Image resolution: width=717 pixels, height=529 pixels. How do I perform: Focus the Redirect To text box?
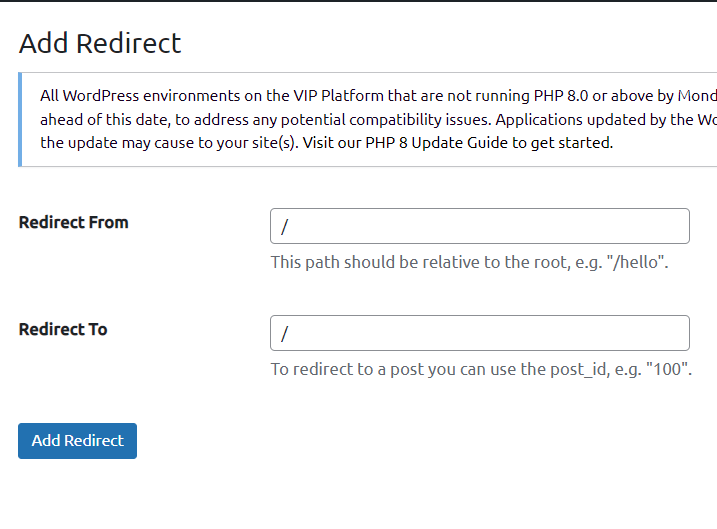479,333
